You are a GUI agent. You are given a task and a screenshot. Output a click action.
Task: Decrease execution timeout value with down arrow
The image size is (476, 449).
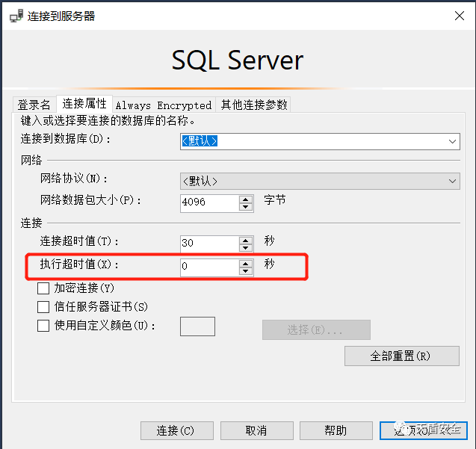246,271
